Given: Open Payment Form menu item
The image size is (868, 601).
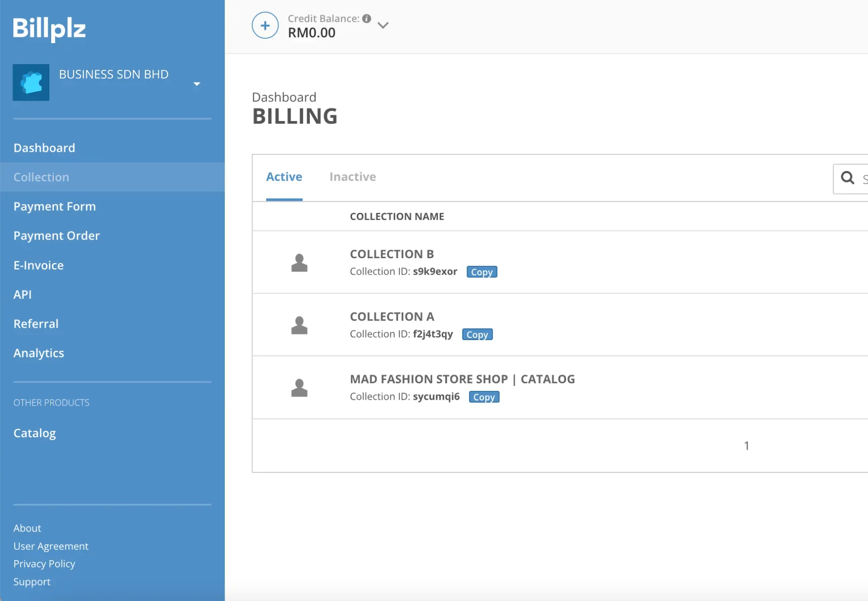Looking at the screenshot, I should click(55, 207).
